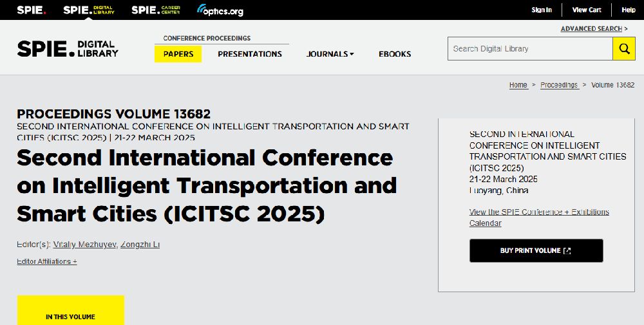Screen dimensions: 644x325
Task: Select SPIE Digital Library top bar logo
Action: (x=89, y=10)
